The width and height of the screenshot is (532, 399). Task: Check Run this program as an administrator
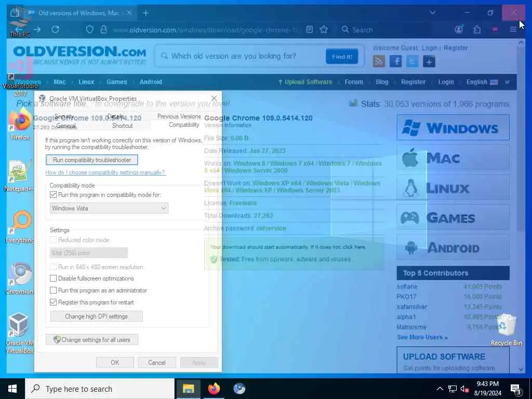point(54,290)
